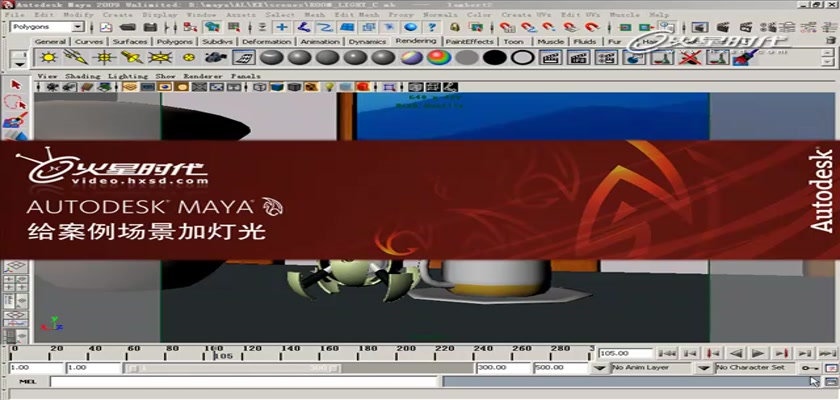Open the Create UVs menu
The height and width of the screenshot is (400, 840).
point(526,15)
